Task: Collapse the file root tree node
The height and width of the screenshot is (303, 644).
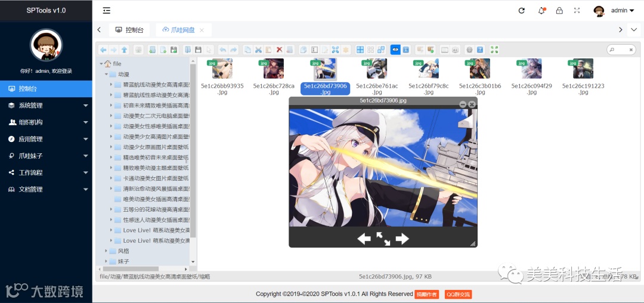Action: (x=101, y=64)
